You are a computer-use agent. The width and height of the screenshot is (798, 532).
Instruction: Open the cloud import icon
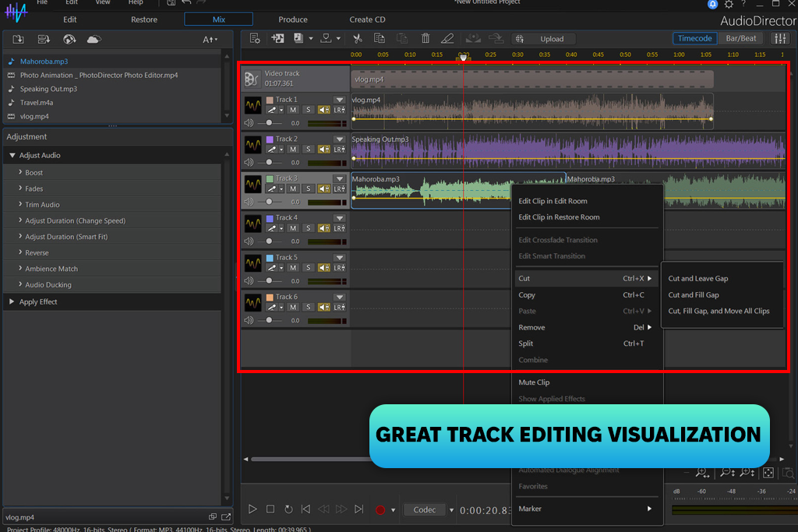[94, 39]
